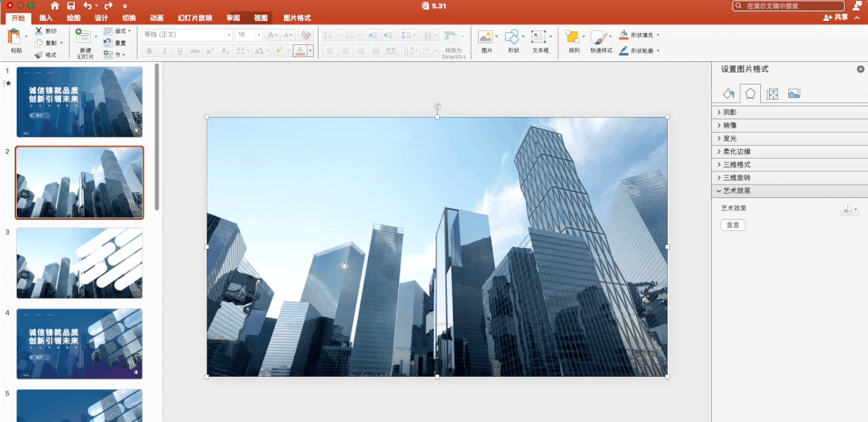Toggle Superscript X² formatting
The width and height of the screenshot is (868, 422).
coord(210,51)
